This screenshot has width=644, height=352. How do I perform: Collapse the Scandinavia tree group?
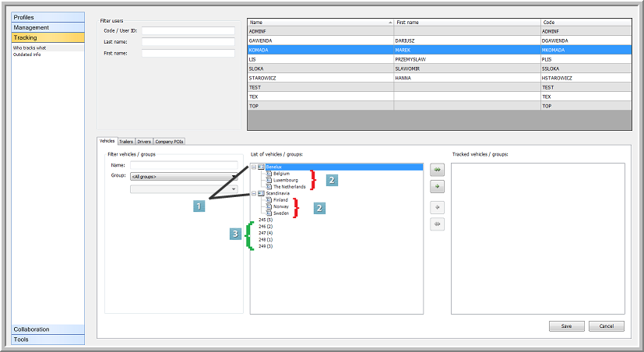click(253, 194)
